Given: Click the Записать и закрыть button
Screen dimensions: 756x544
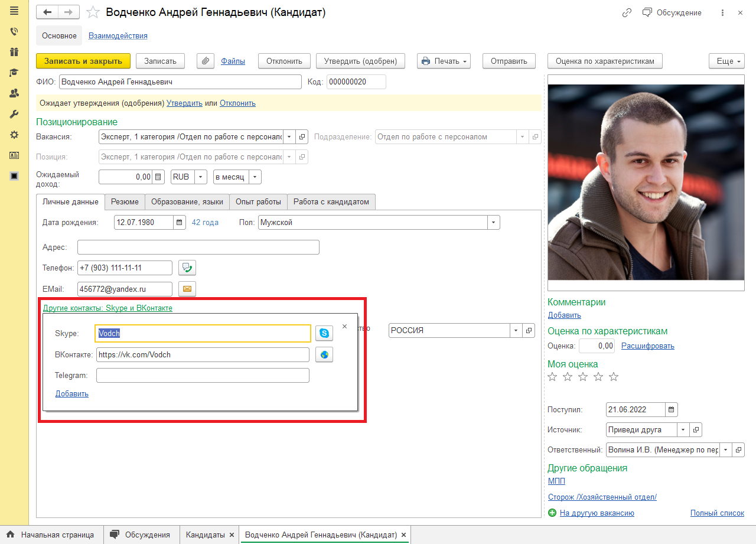Looking at the screenshot, I should [x=83, y=61].
